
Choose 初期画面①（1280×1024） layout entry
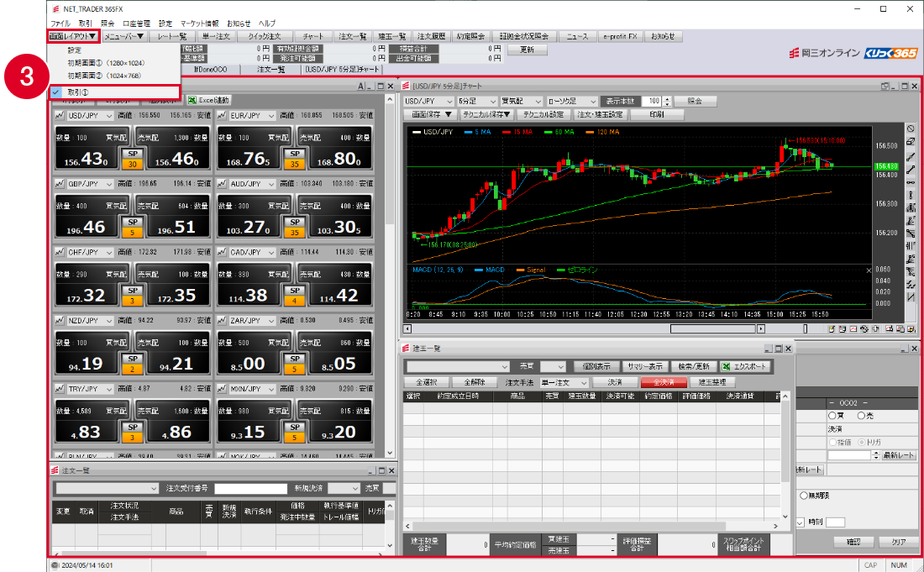[x=107, y=63]
